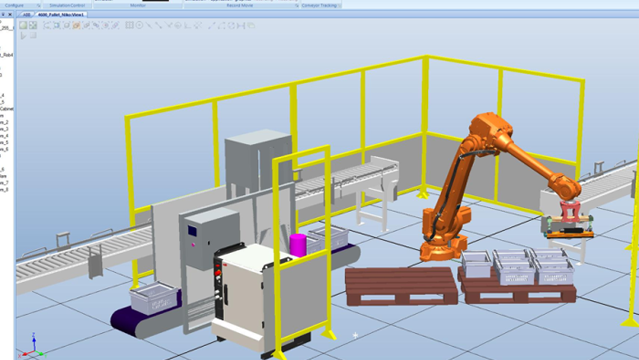Select the Surface selection level icon
639x360 pixels.
57,25
